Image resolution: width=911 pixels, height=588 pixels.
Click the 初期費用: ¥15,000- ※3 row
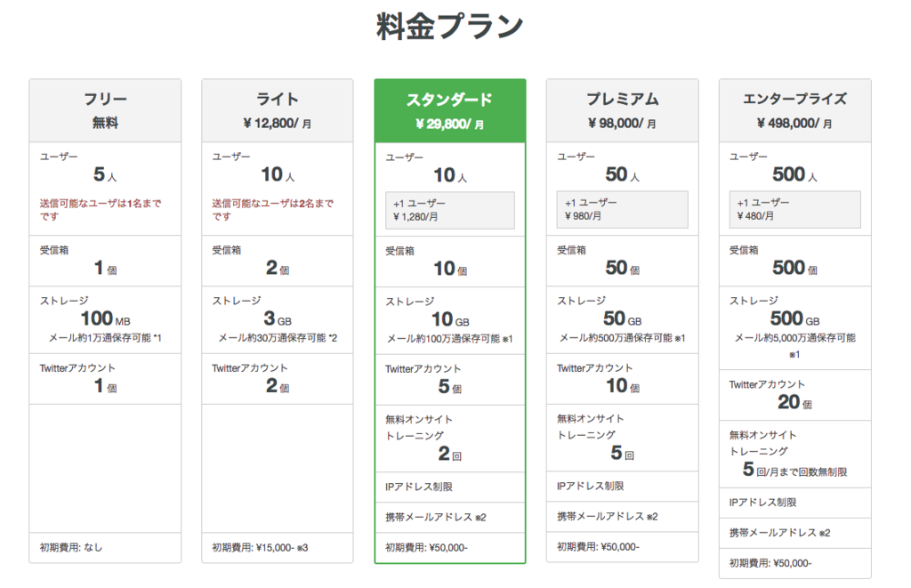(x=278, y=547)
